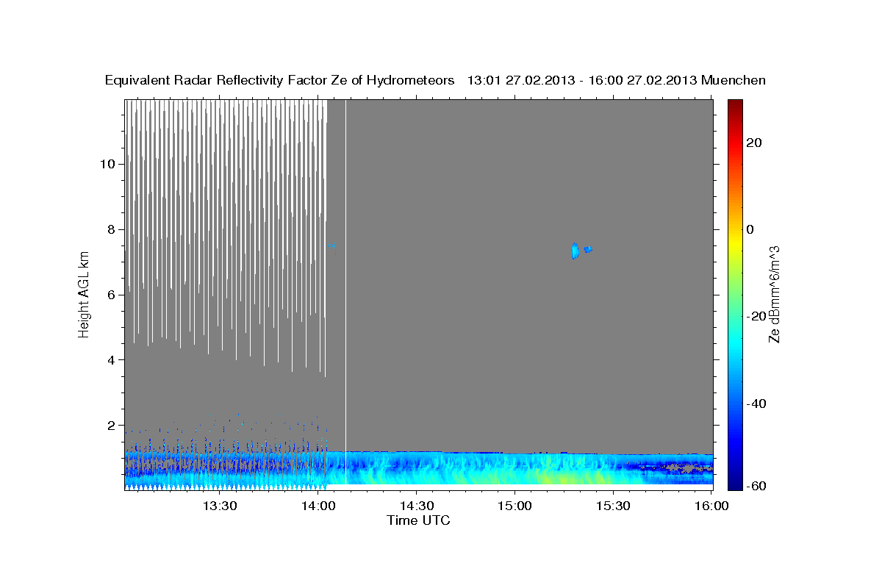Click the colorbar value 0
Image resolution: width=882 pixels, height=588 pixels.
click(750, 229)
